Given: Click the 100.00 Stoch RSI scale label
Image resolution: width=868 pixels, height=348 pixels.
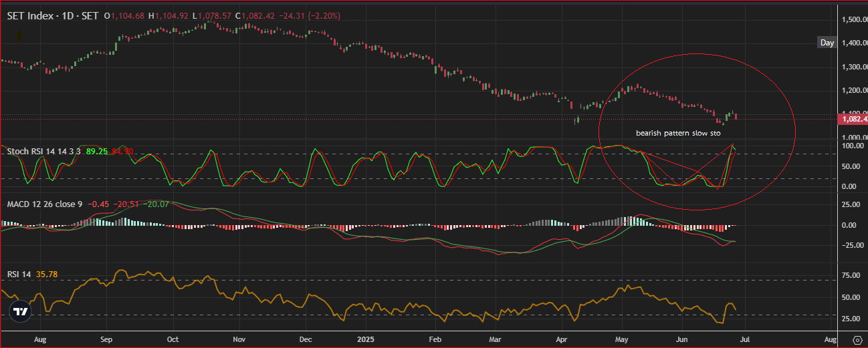Looking at the screenshot, I should (853, 146).
